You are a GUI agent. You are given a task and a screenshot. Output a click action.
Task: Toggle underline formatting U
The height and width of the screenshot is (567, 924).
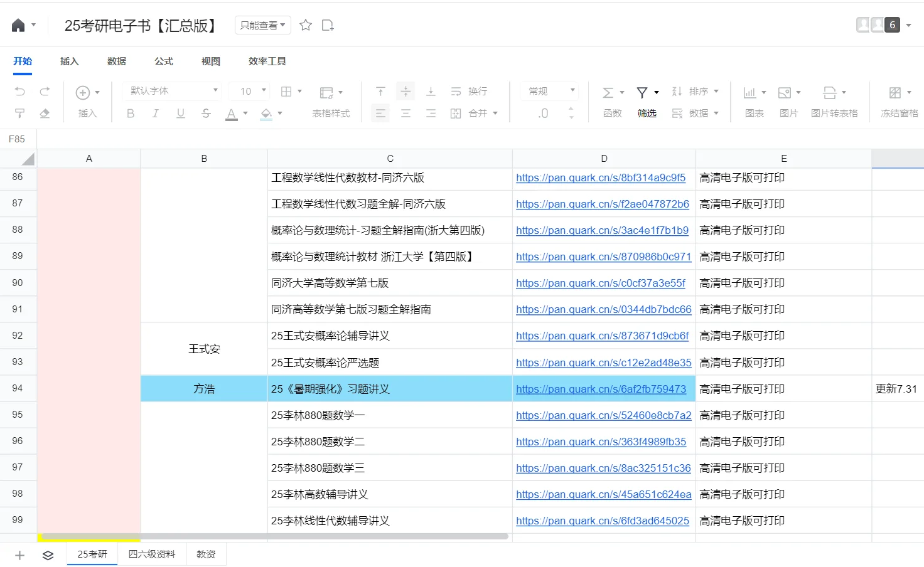click(181, 114)
